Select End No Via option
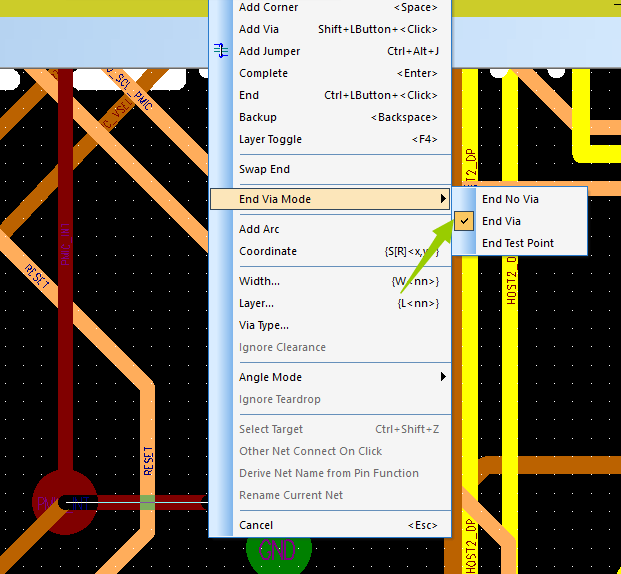Screen dimensions: 621x574 click(x=520, y=199)
